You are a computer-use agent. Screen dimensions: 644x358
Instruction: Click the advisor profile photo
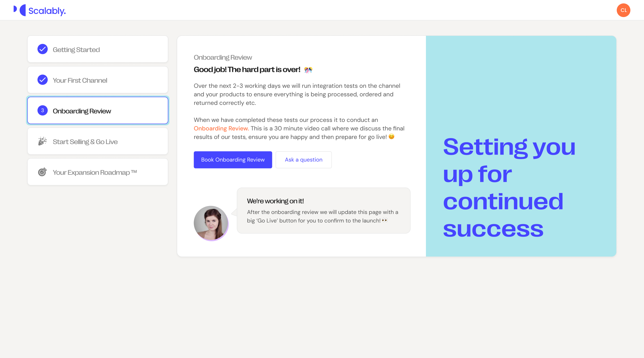click(211, 223)
